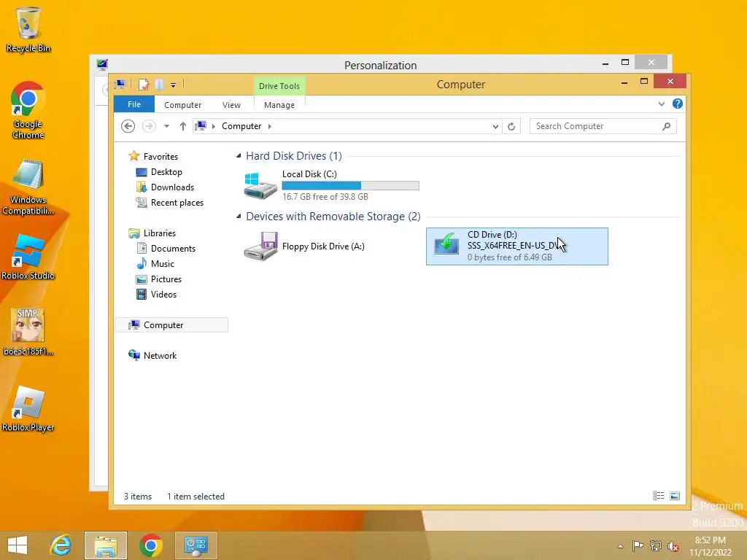The height and width of the screenshot is (560, 747).
Task: Click the Forward navigation arrow
Action: coord(149,126)
